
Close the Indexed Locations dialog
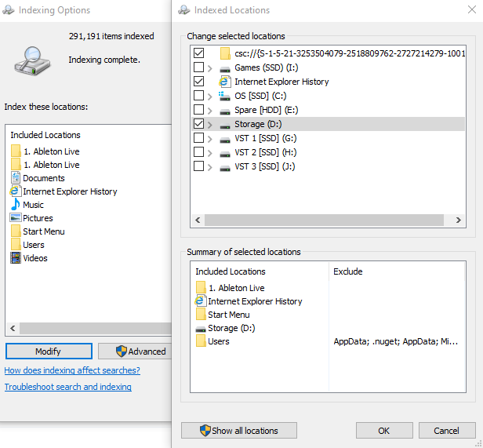[472, 9]
